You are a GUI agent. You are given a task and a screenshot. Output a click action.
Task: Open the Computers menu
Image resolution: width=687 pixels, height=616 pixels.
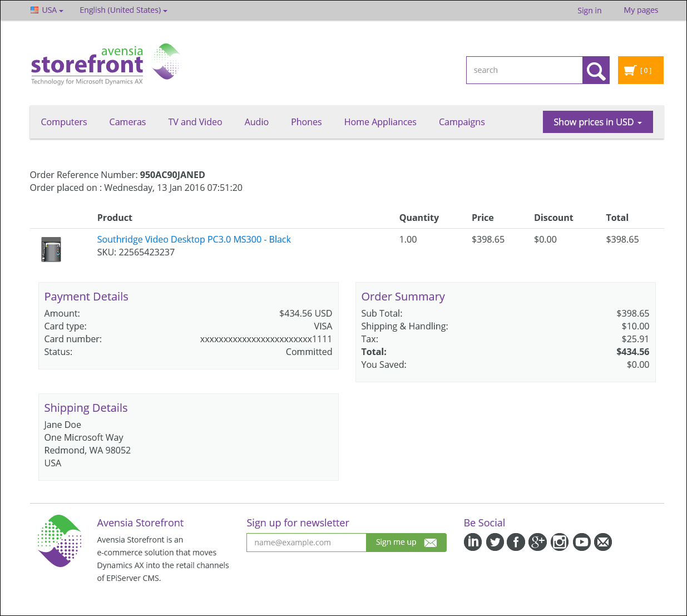pyautogui.click(x=64, y=122)
